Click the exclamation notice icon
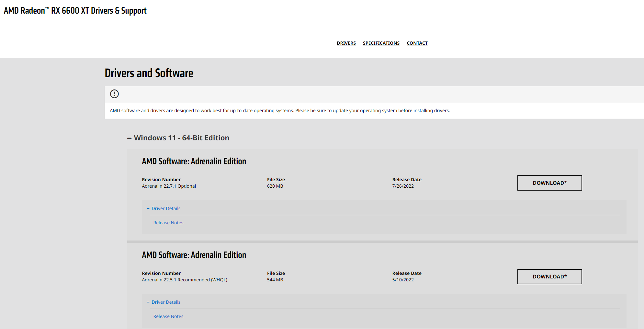The image size is (644, 329). click(114, 94)
